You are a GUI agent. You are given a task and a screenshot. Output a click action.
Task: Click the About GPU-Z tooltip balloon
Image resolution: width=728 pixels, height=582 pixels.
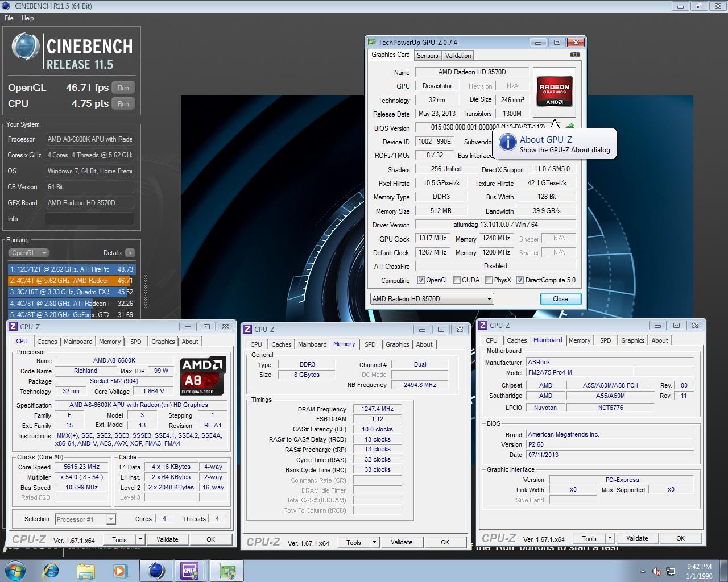click(x=555, y=144)
